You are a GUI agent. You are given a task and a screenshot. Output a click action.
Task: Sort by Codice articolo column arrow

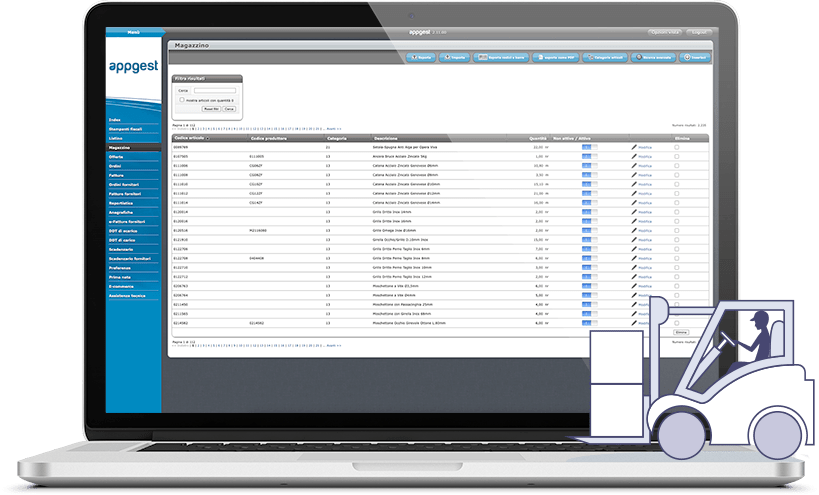[x=207, y=137]
